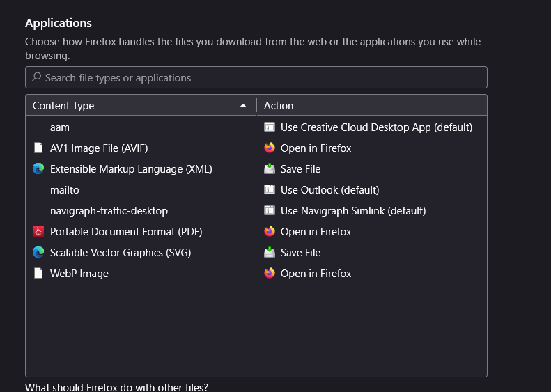Click the PDF icon beside Portable Document Format
This screenshot has width=551, height=392.
tap(38, 232)
